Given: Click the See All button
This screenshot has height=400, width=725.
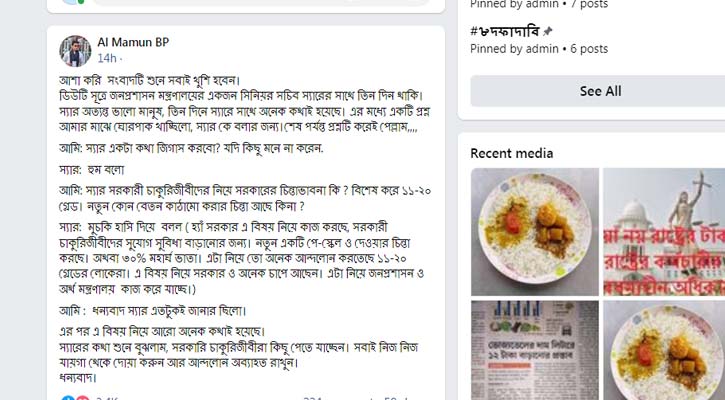Looking at the screenshot, I should click(x=600, y=91).
